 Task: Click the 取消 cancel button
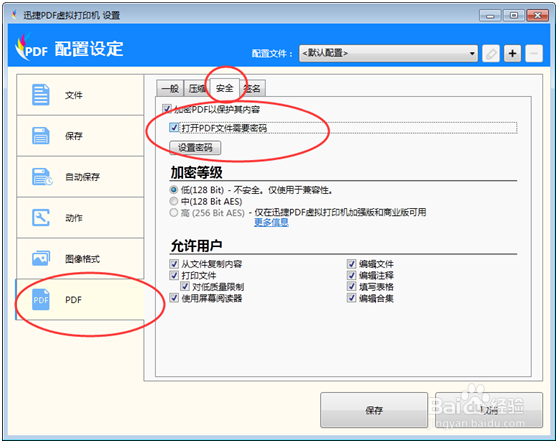point(489,410)
